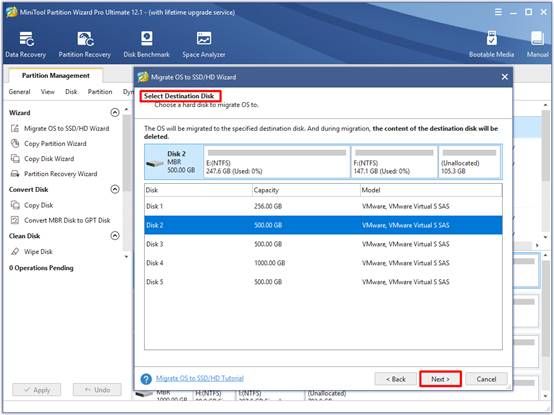Open the Manual icon
The image size is (554, 415).
click(537, 38)
